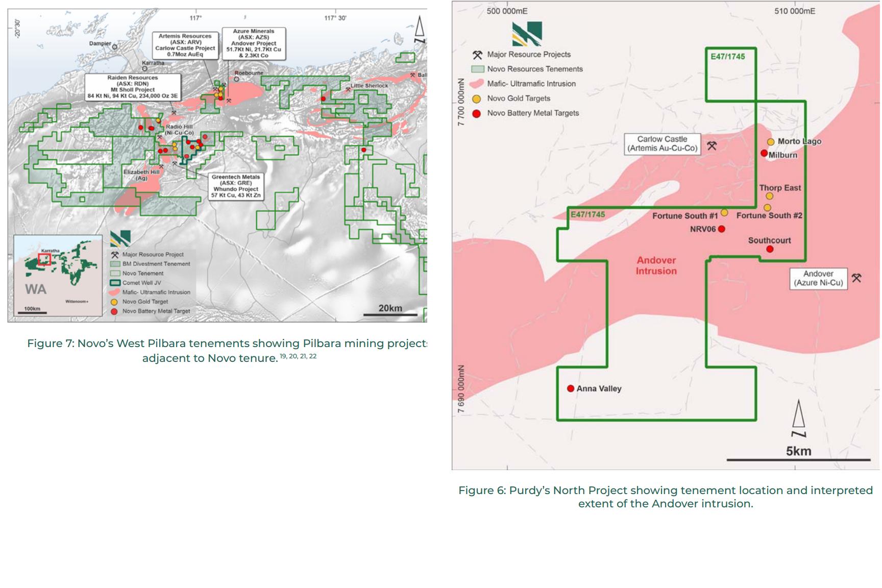Click the Figure 7 caption text
The width and height of the screenshot is (882, 588).
(228, 350)
